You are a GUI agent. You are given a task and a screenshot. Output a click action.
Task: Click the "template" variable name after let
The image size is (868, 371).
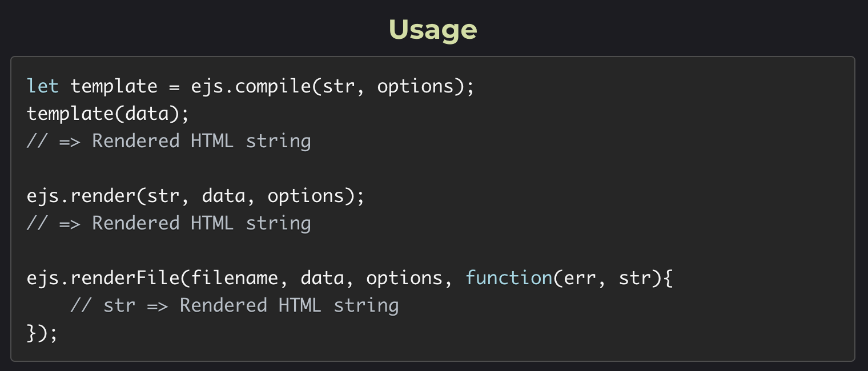tap(114, 86)
